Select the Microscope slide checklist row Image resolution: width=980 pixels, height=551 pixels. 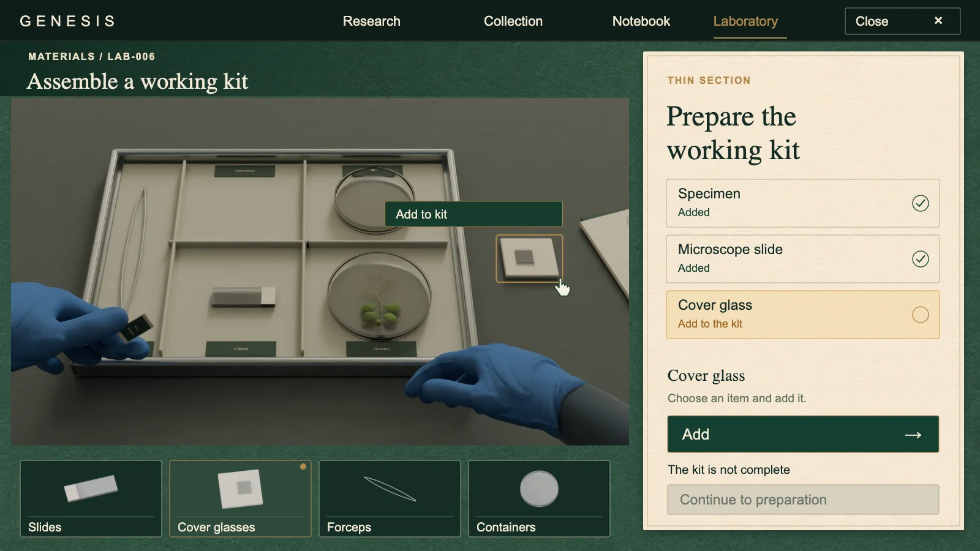pyautogui.click(x=802, y=259)
